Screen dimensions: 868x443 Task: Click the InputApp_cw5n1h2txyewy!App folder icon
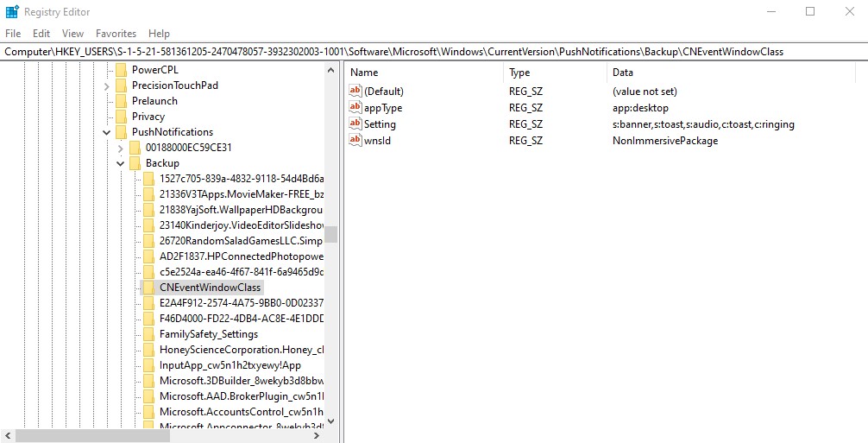click(x=149, y=365)
